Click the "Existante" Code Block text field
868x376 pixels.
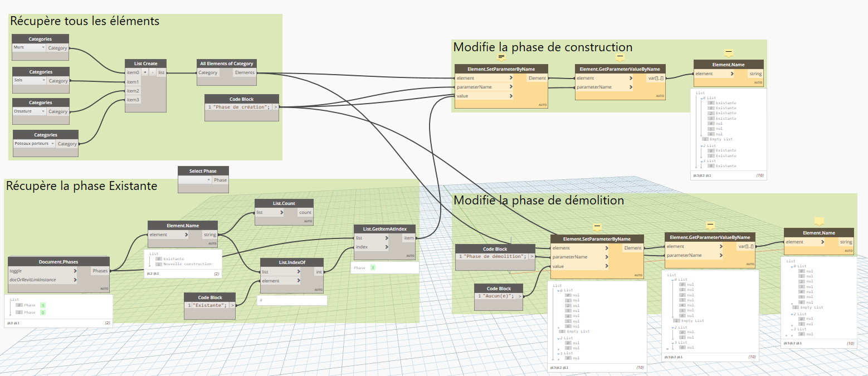(x=209, y=305)
